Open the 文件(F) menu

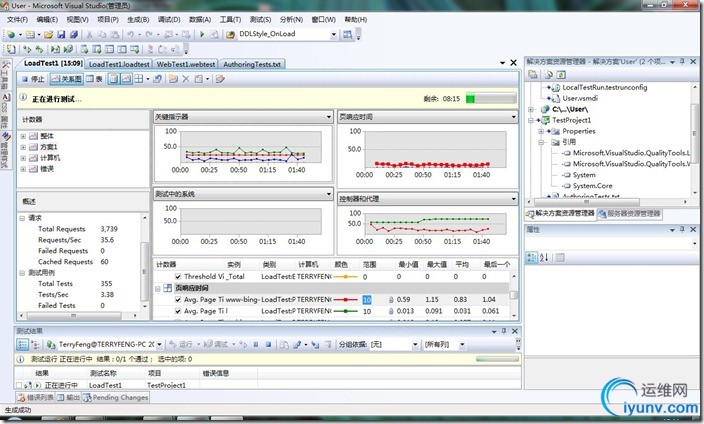(x=17, y=19)
